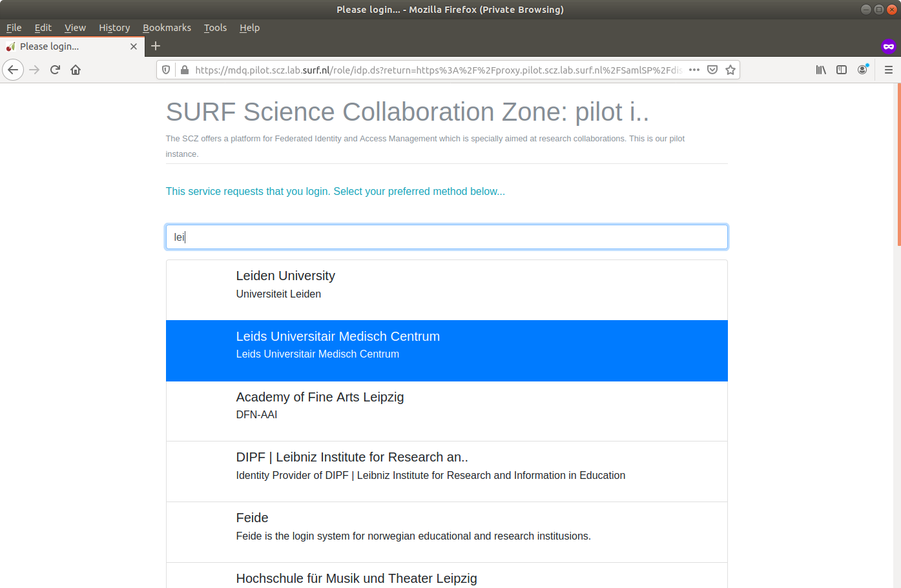
Task: Open the Firefox hamburger menu
Action: click(889, 70)
